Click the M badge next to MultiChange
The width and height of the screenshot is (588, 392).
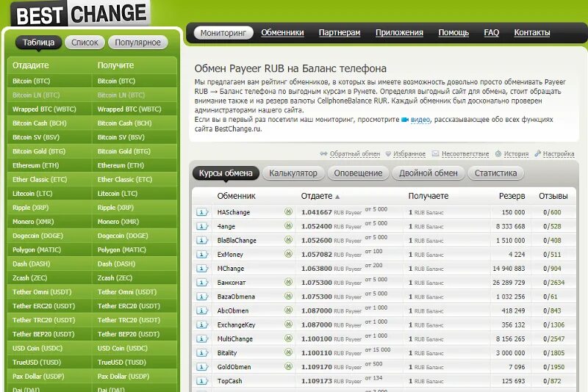pos(288,338)
